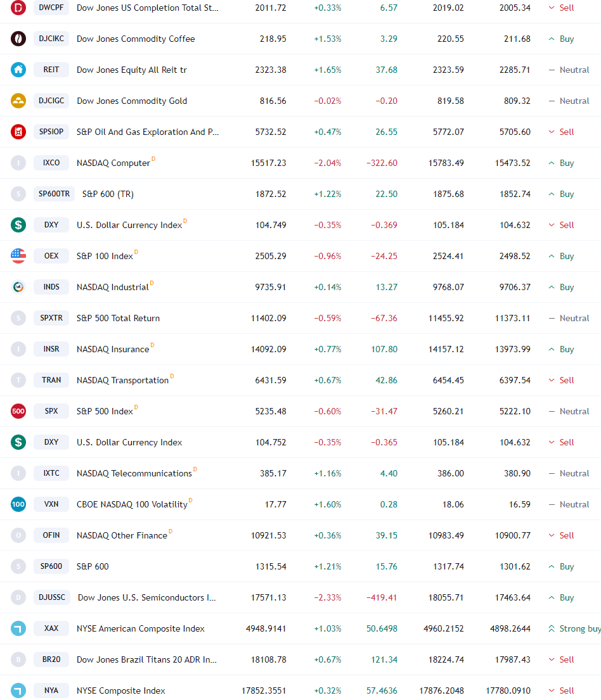Click the NASDAQ Transportation change 42.86
The image size is (601, 700).
[387, 380]
